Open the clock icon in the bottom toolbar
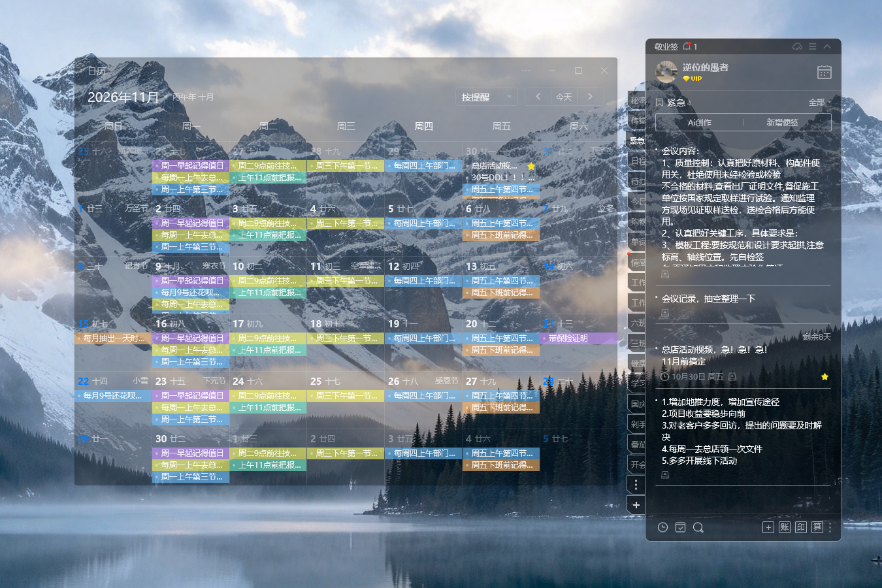882x588 pixels. [662, 527]
